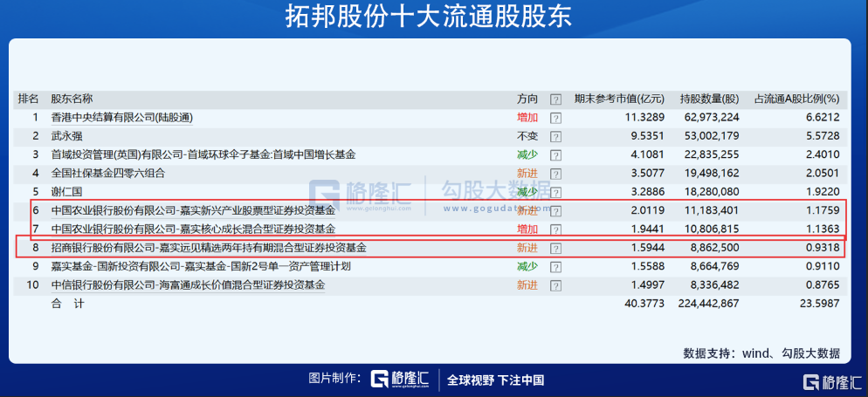Select share count 10,806,815
Screen dimensions: 868x397
click(712, 229)
